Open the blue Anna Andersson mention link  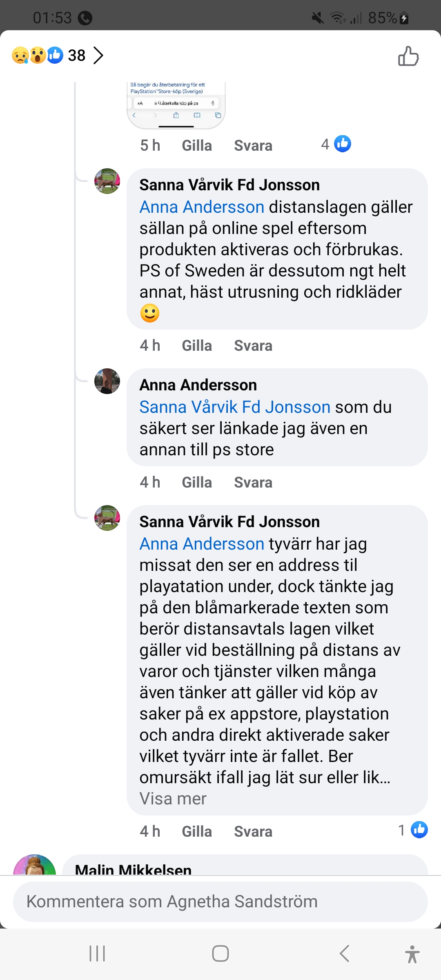pyautogui.click(x=202, y=207)
